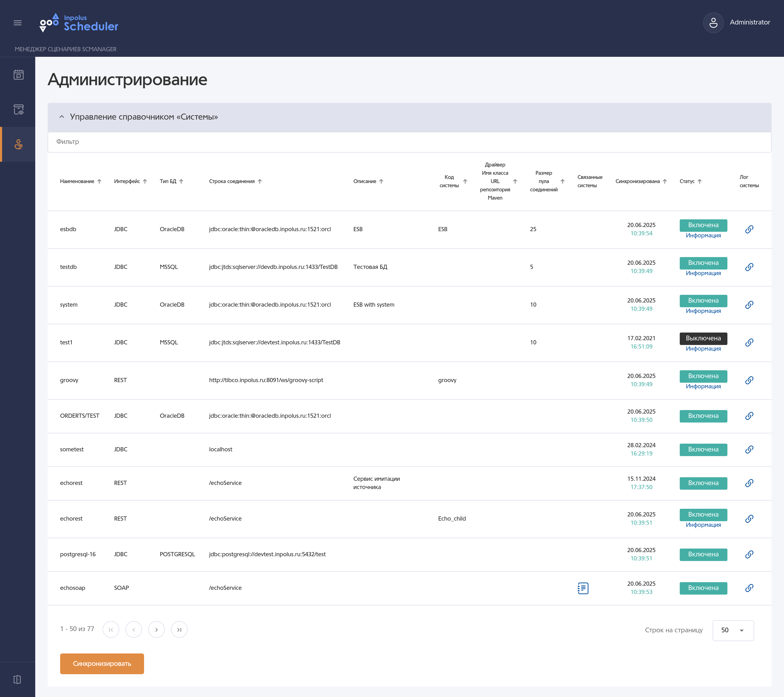Click into the Фильтр input field
The image size is (784, 697).
[409, 142]
